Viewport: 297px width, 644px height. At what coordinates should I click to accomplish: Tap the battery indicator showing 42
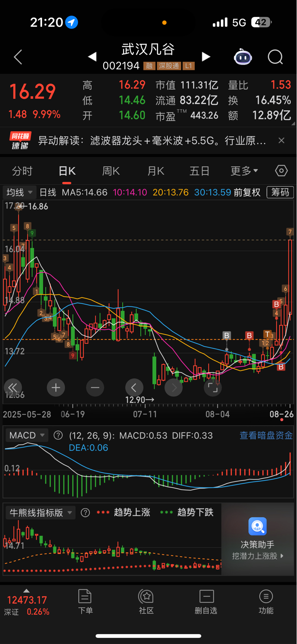[261, 22]
